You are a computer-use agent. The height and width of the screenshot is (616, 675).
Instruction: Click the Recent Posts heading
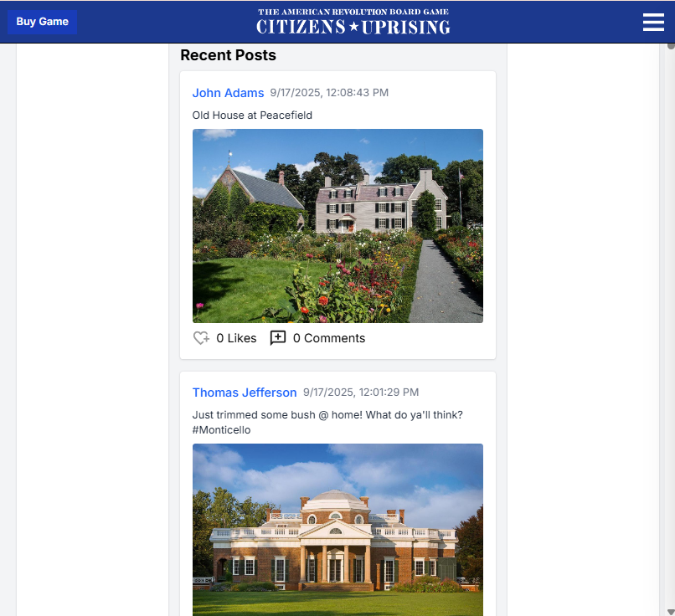click(228, 55)
